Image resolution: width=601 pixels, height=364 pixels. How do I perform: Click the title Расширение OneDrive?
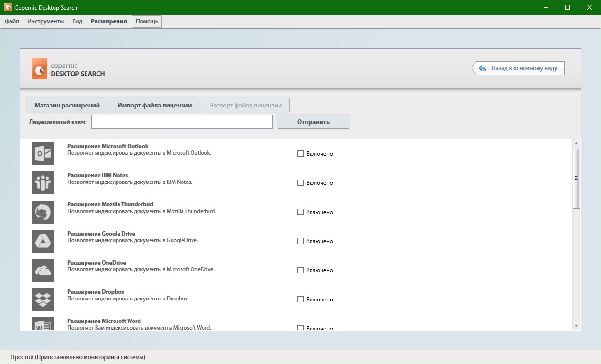click(97, 263)
